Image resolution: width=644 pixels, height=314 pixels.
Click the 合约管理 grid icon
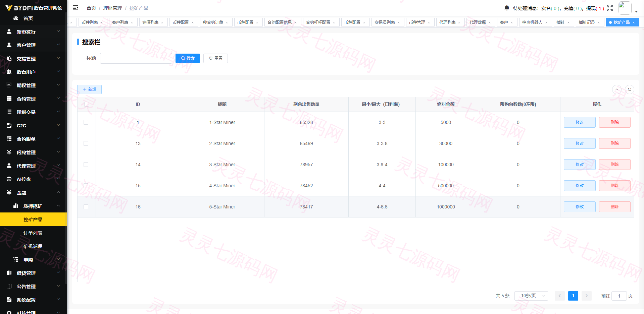click(9, 99)
